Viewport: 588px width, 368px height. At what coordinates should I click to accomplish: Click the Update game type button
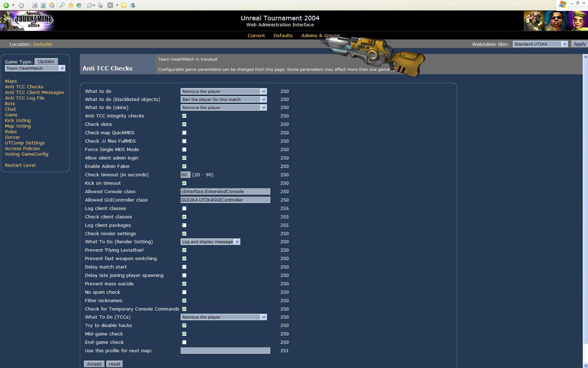coord(46,61)
